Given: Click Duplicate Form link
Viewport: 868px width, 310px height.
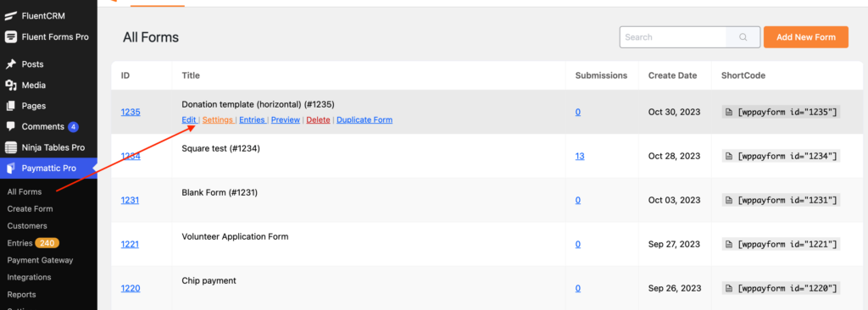Looking at the screenshot, I should pos(364,120).
